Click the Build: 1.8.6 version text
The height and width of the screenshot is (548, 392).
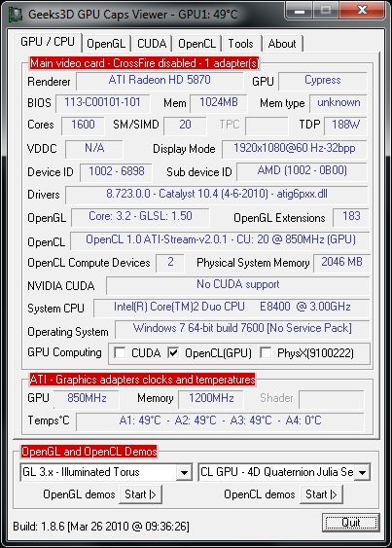tap(101, 527)
